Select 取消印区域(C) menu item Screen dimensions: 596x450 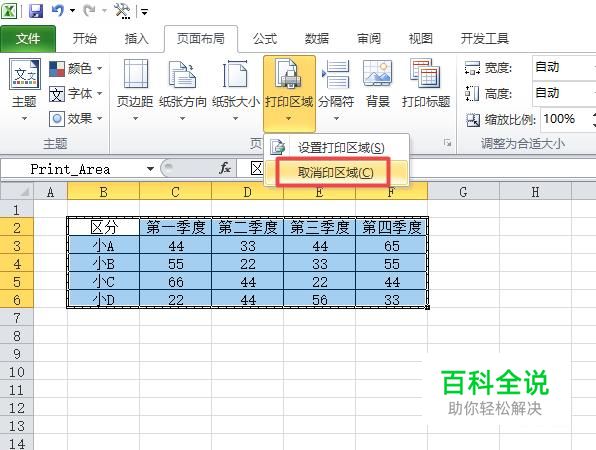(x=336, y=173)
